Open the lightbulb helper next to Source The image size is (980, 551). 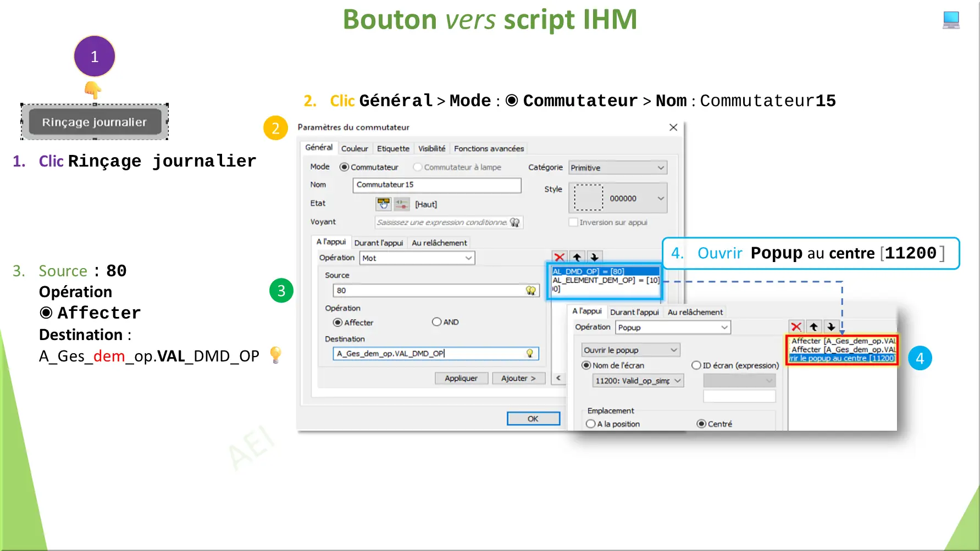pos(530,290)
